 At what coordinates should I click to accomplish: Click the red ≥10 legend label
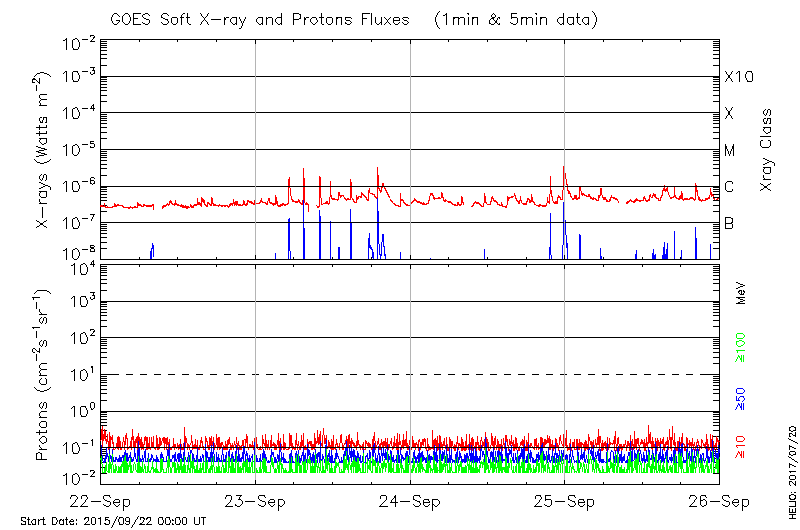coord(741,448)
